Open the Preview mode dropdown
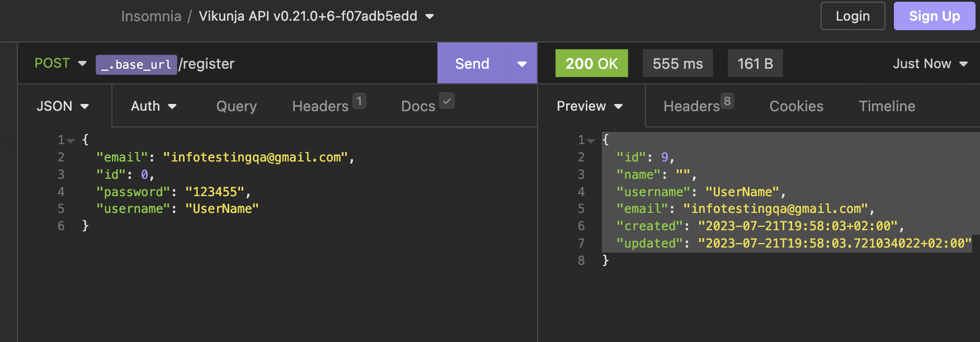 click(x=590, y=106)
